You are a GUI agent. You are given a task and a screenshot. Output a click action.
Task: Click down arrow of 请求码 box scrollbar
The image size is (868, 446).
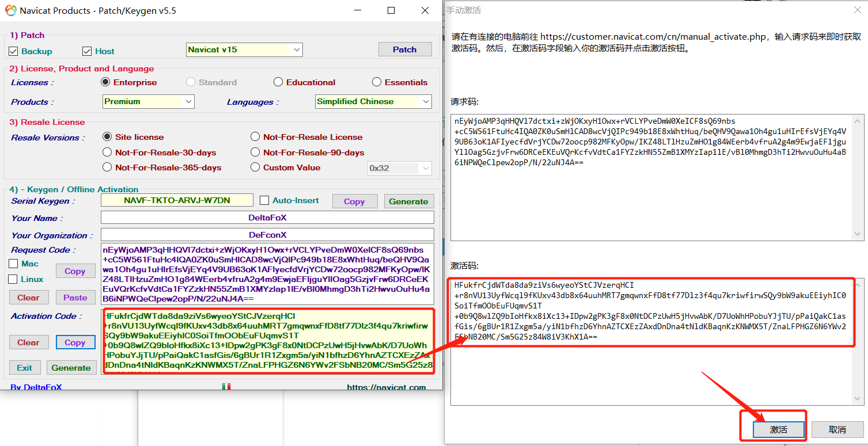(x=858, y=234)
